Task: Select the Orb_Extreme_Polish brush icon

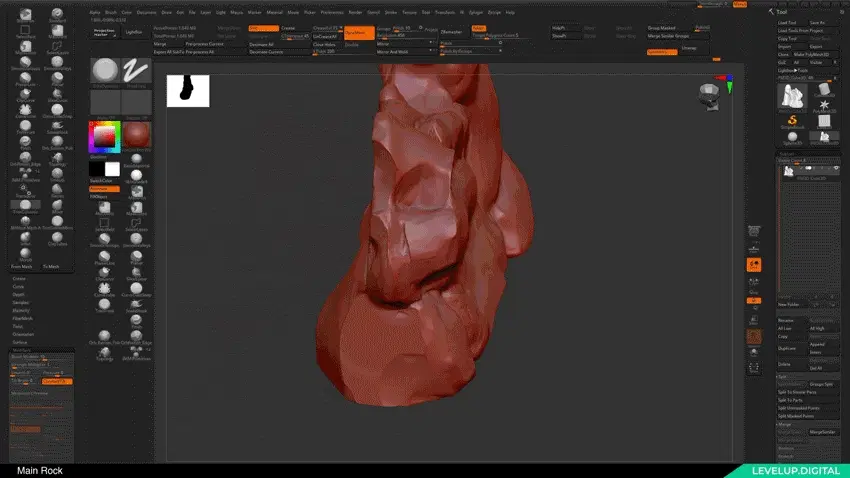Action: pyautogui.click(x=57, y=142)
